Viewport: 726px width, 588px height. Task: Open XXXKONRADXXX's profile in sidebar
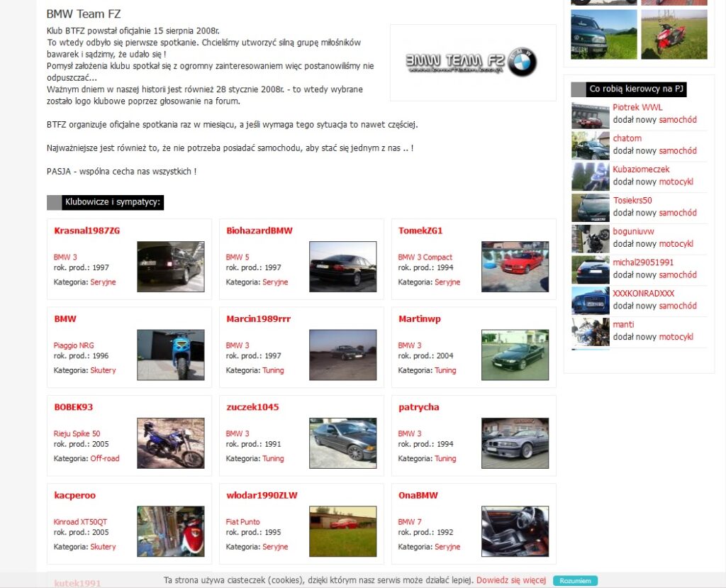tap(644, 294)
